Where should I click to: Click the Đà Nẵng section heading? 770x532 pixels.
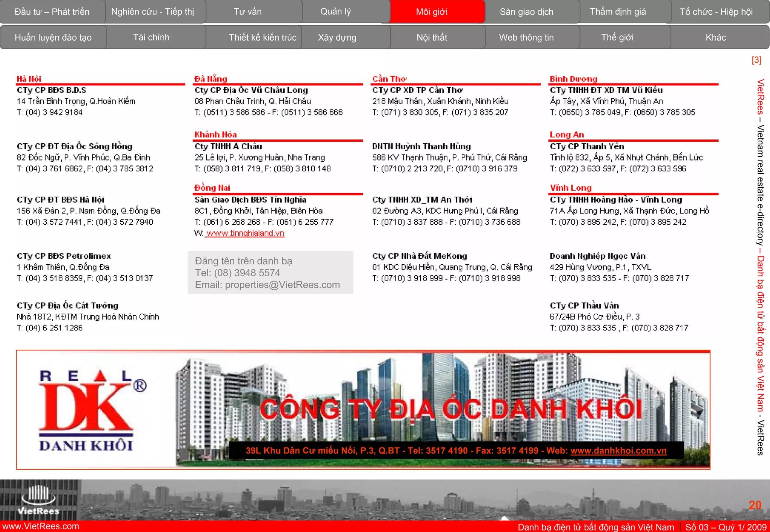click(x=211, y=79)
